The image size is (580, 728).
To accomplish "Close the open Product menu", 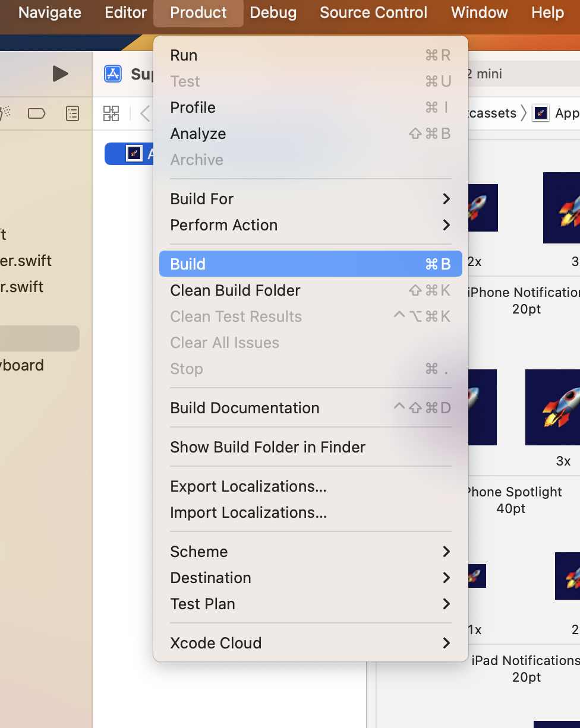I will pos(198,12).
